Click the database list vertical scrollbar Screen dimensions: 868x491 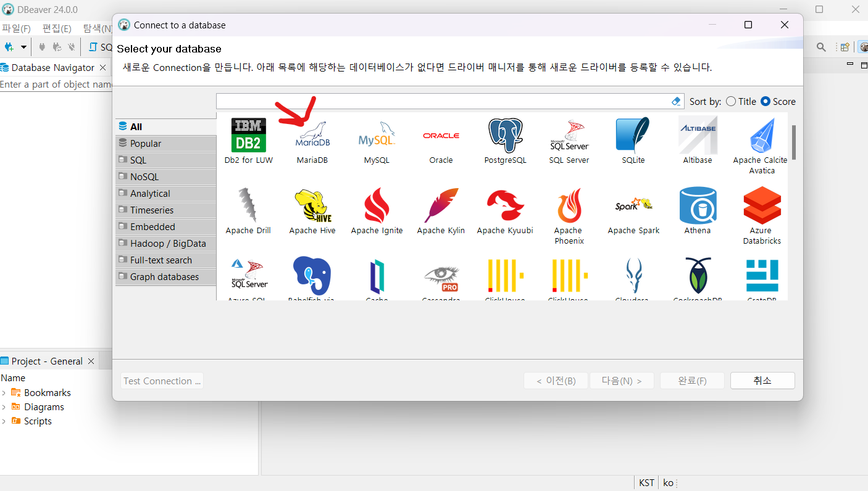point(793,142)
